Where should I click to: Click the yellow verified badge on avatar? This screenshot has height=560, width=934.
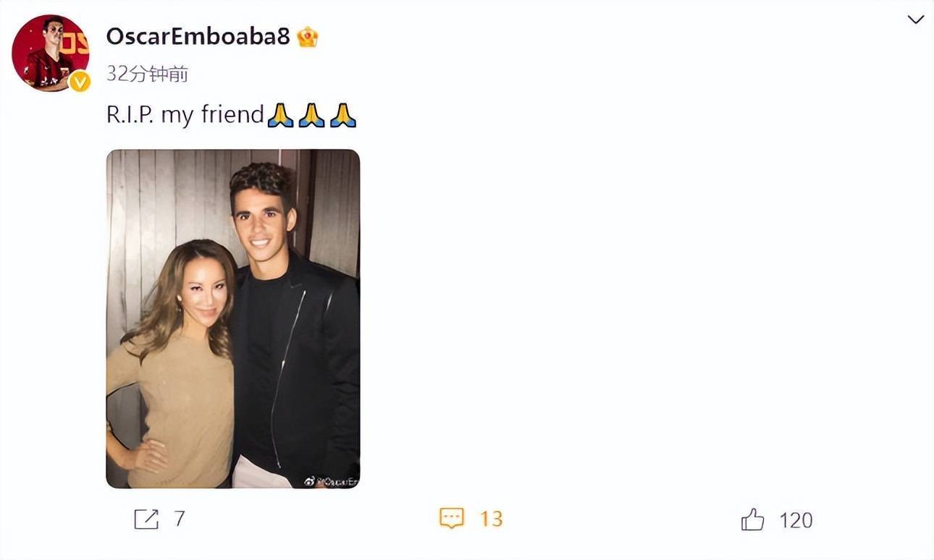tap(80, 82)
